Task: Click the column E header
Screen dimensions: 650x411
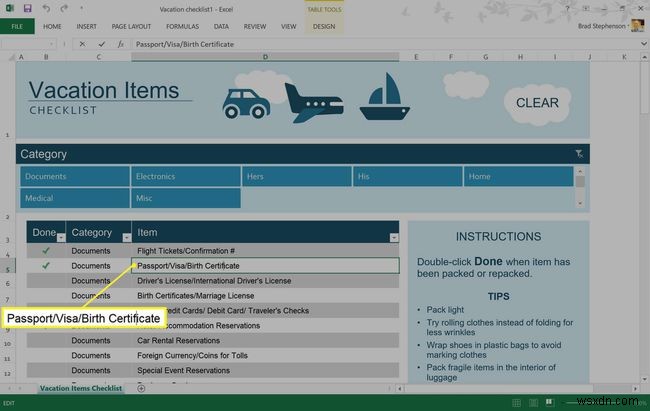Action: [x=416, y=57]
